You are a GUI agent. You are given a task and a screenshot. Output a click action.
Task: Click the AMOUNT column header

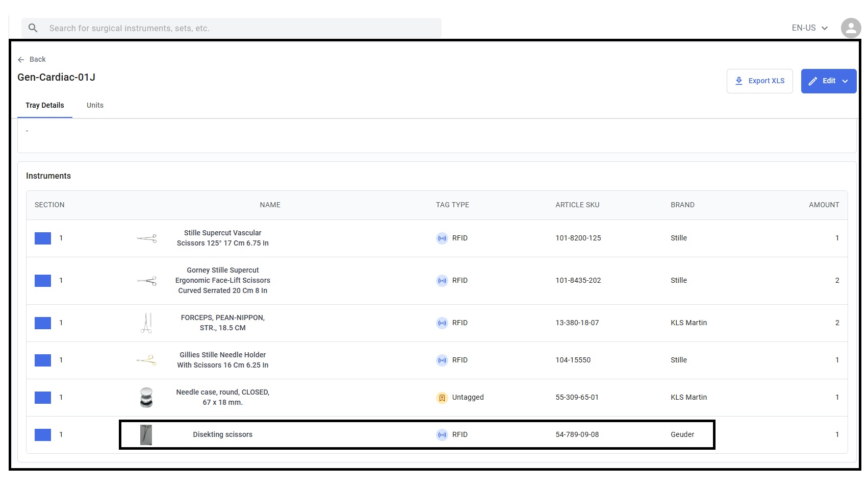[824, 205]
